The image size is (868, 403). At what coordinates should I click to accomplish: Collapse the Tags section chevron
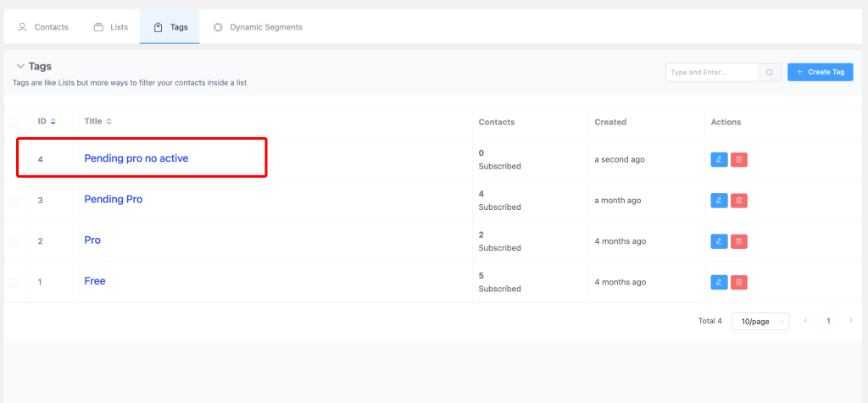point(19,66)
